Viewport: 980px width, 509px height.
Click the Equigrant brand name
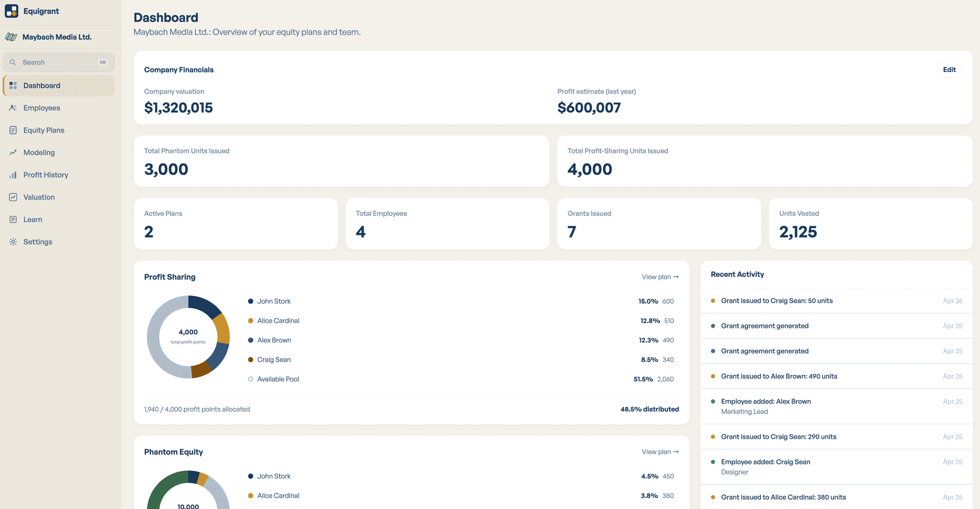tap(41, 11)
